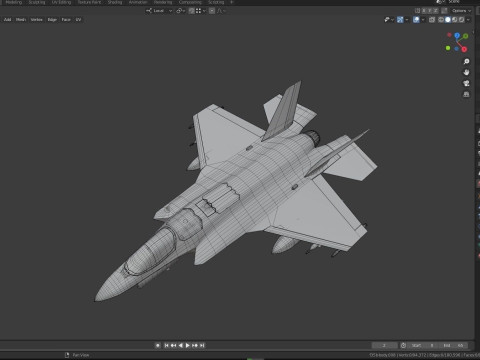Viewport: 480px width, 360px height.
Task: Open the Edge menu
Action: (52, 20)
